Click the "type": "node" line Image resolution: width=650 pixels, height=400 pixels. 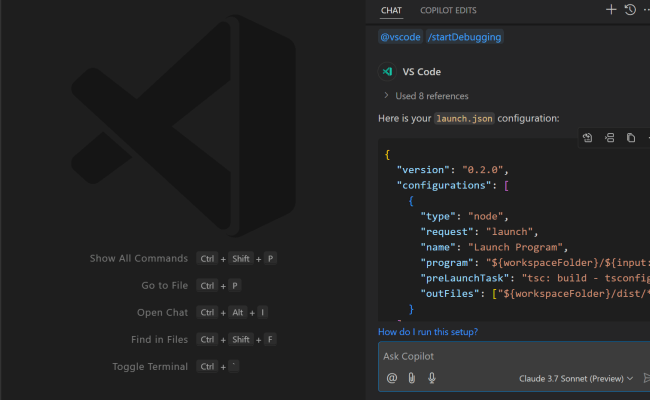pos(464,216)
